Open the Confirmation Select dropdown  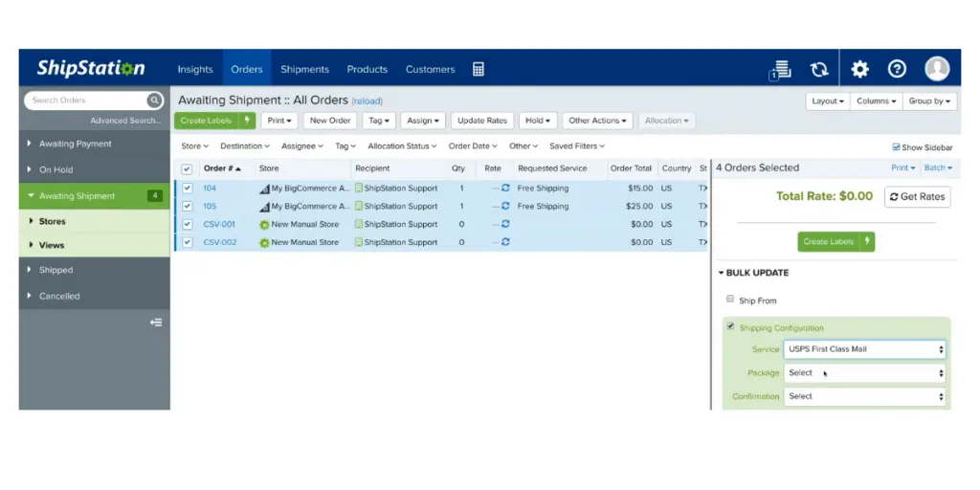point(864,396)
